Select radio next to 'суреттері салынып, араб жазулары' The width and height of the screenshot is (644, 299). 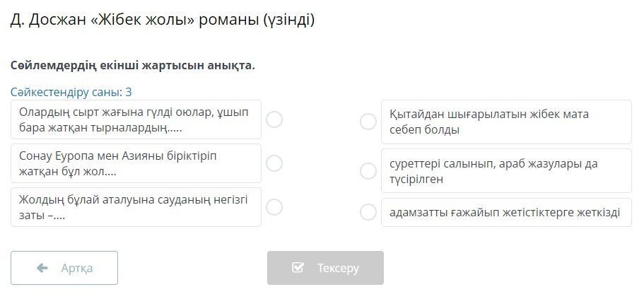click(x=368, y=171)
